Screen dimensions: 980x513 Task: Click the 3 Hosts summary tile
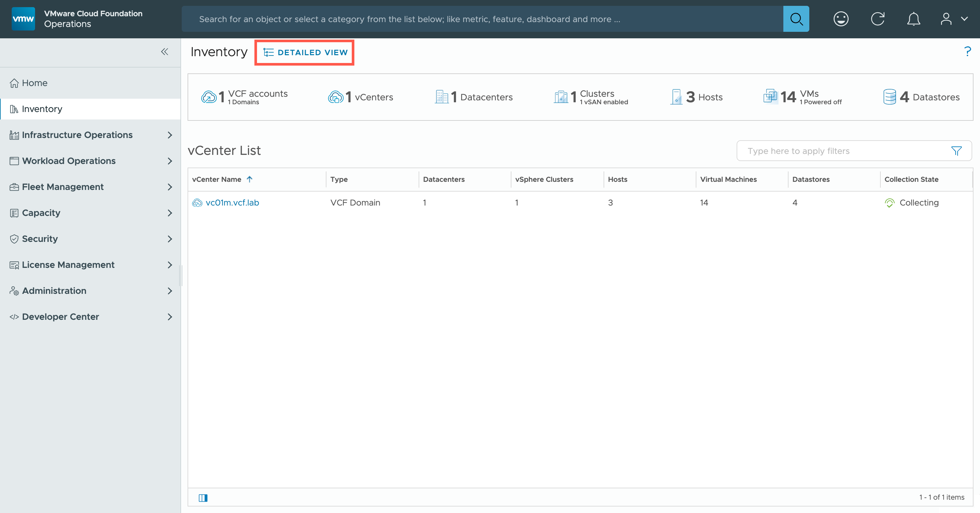point(697,97)
